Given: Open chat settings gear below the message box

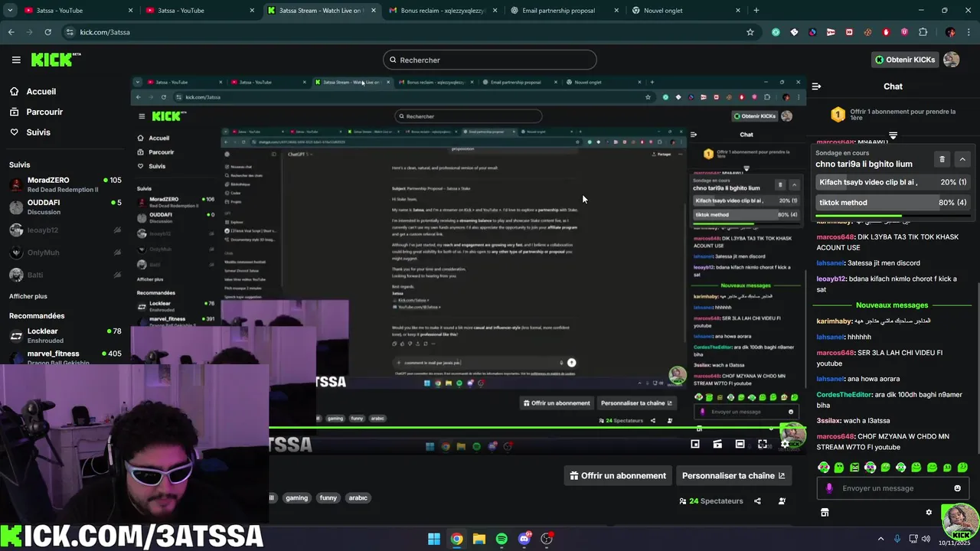Looking at the screenshot, I should click(929, 513).
